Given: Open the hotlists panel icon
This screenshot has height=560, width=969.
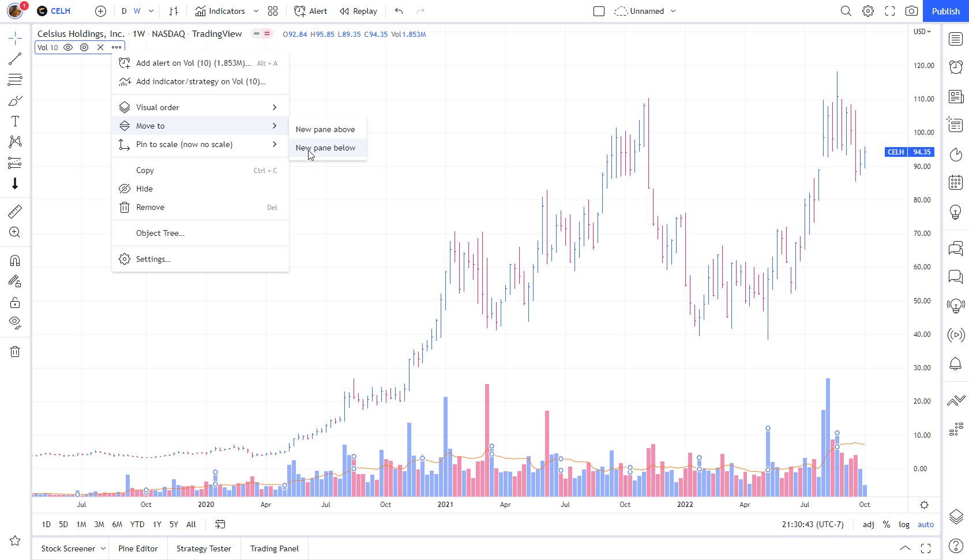Looking at the screenshot, I should pyautogui.click(x=956, y=154).
